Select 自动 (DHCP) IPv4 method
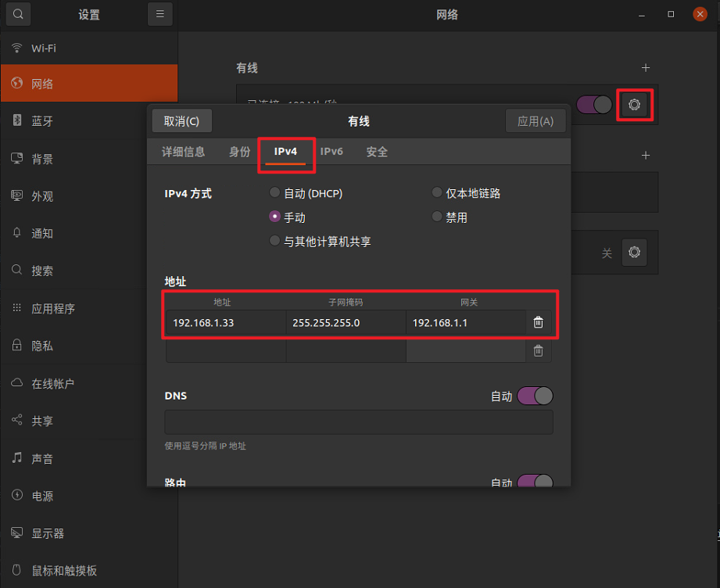The height and width of the screenshot is (588, 720). pos(306,193)
